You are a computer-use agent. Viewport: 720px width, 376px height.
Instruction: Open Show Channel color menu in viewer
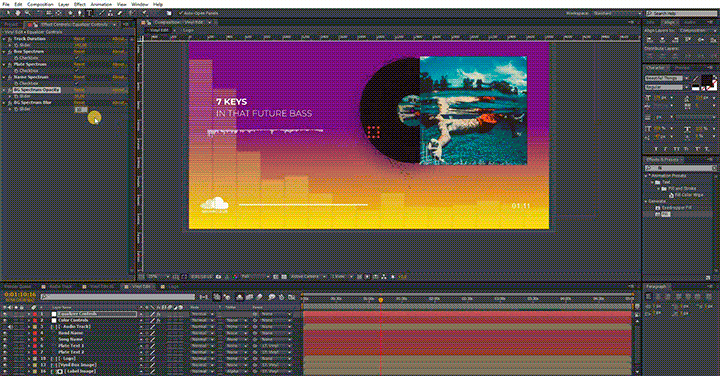coord(236,277)
